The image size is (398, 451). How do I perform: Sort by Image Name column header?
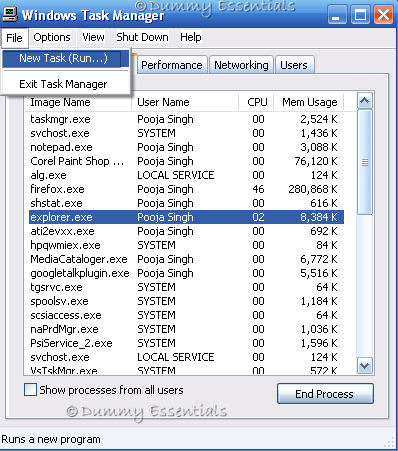(x=78, y=102)
